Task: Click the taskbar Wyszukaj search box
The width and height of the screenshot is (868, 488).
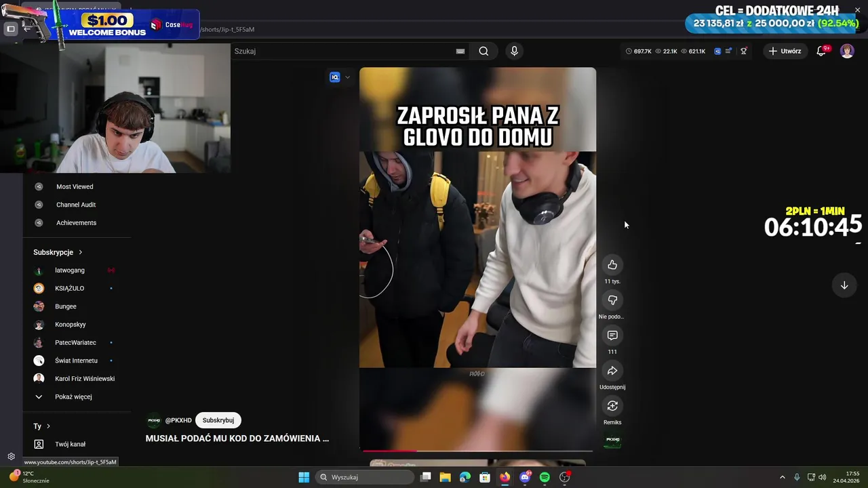Action: coord(365,477)
